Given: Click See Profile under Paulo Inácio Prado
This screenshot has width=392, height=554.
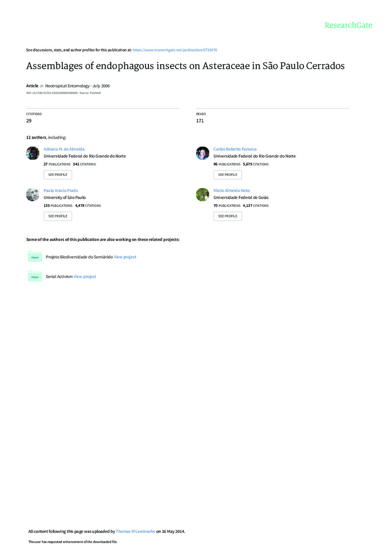Looking at the screenshot, I should click(58, 216).
